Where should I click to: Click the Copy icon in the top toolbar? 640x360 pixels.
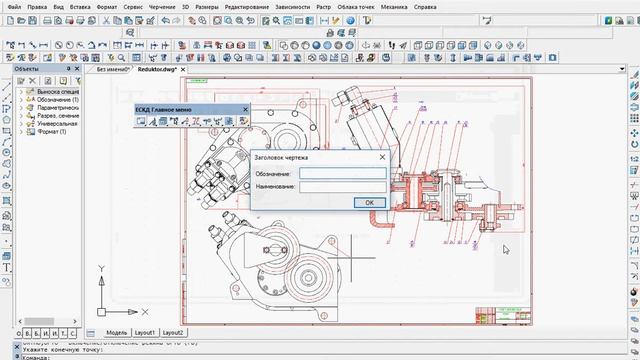click(x=117, y=20)
